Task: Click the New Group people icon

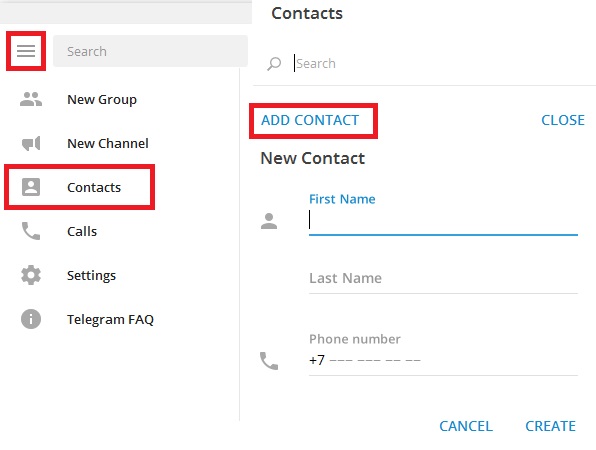Action: pos(31,99)
